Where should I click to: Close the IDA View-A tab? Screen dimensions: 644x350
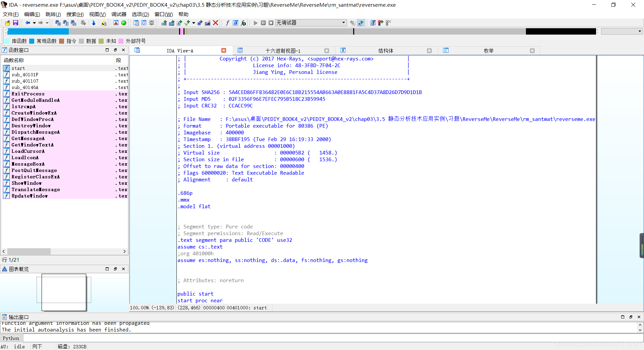[224, 50]
